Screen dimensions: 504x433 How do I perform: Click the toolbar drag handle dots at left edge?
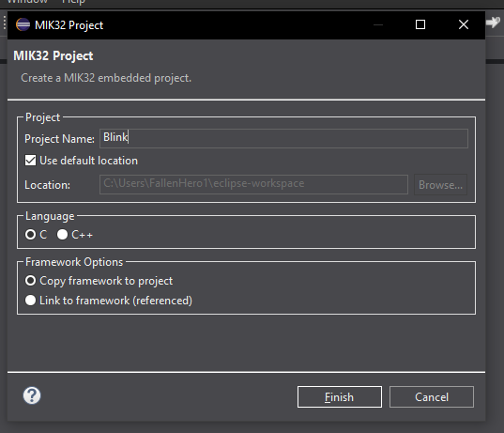[x=4, y=23]
